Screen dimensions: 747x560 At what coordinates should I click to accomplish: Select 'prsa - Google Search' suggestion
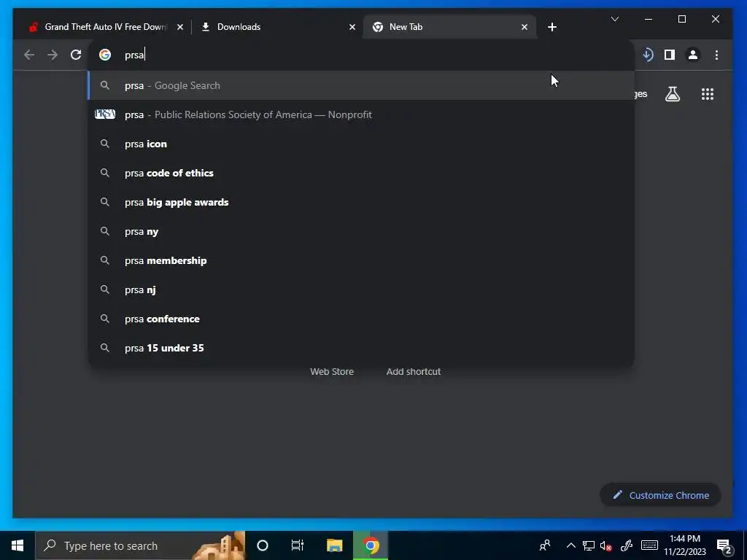[x=360, y=86]
